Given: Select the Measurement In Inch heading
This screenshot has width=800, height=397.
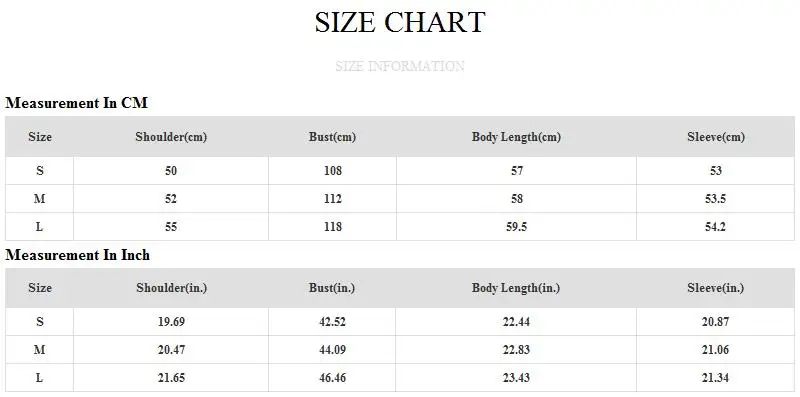Looking at the screenshot, I should click(x=78, y=255).
